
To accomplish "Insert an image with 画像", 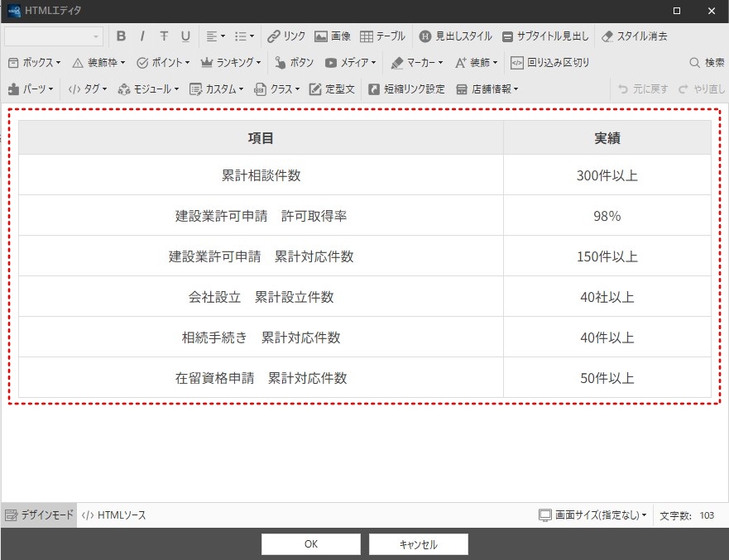I will point(333,36).
